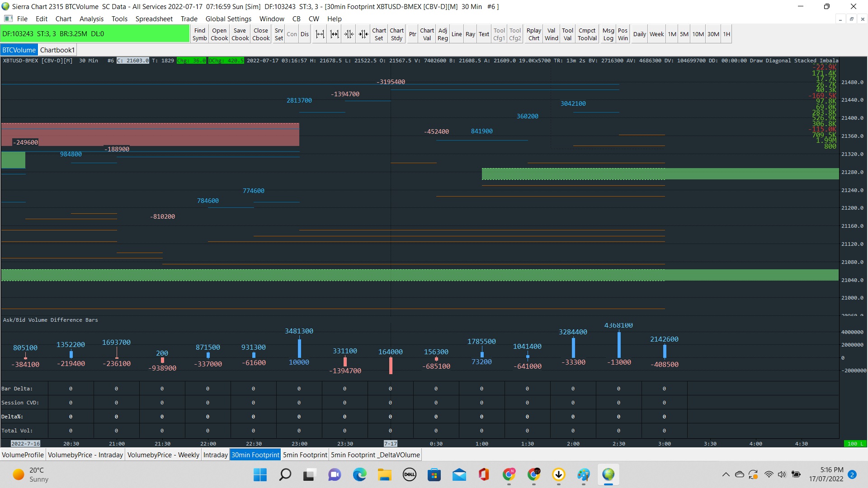This screenshot has height=488, width=868.
Task: Click the second bar-spacing arrows icon
Action: pyautogui.click(x=334, y=34)
